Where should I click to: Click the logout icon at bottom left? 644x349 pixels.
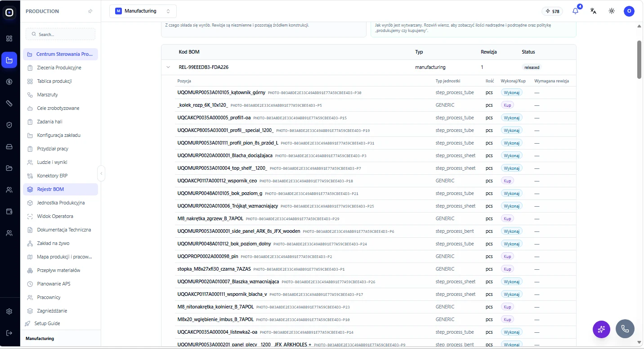pos(9,333)
